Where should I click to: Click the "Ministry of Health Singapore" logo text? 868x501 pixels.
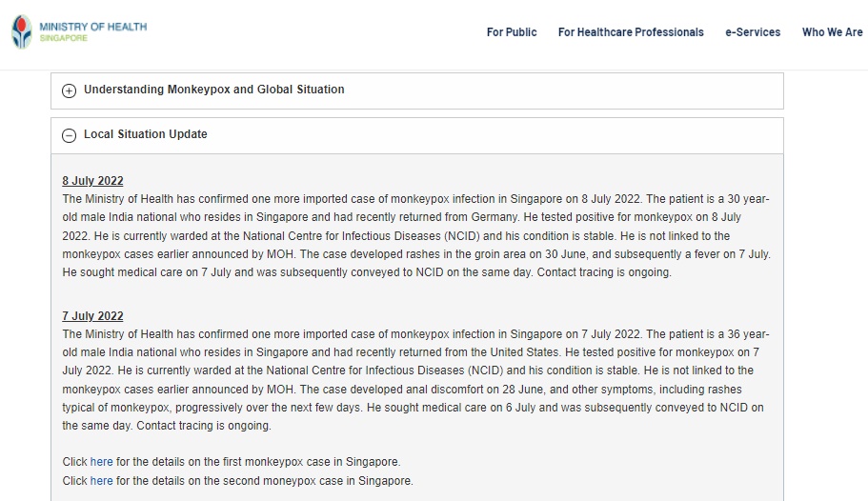click(92, 31)
